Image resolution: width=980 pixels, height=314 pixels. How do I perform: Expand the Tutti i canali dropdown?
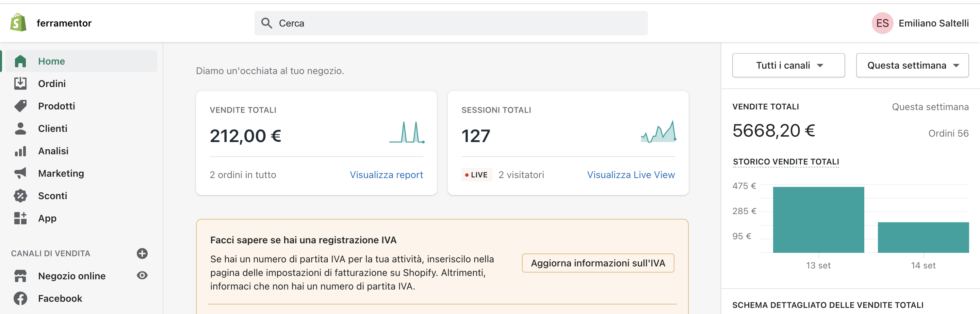point(788,65)
